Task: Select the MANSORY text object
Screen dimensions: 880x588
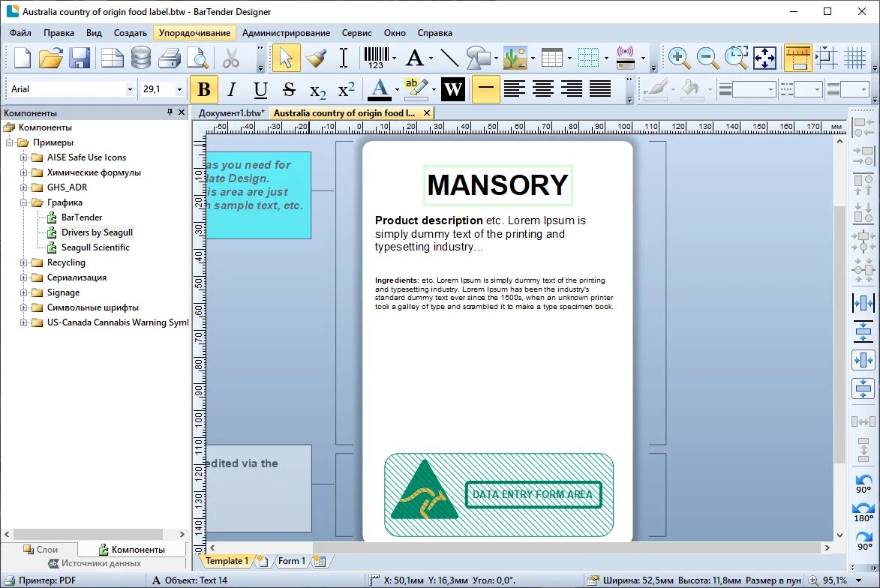Action: tap(498, 185)
